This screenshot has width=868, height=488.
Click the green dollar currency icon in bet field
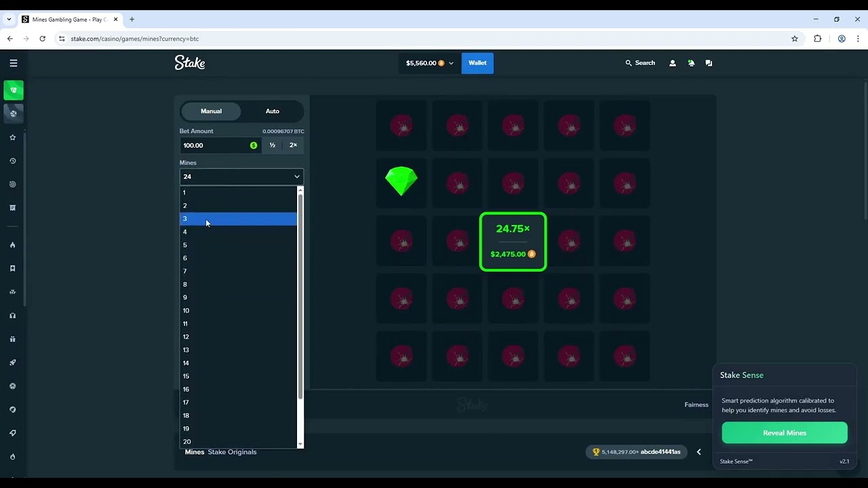tap(254, 145)
